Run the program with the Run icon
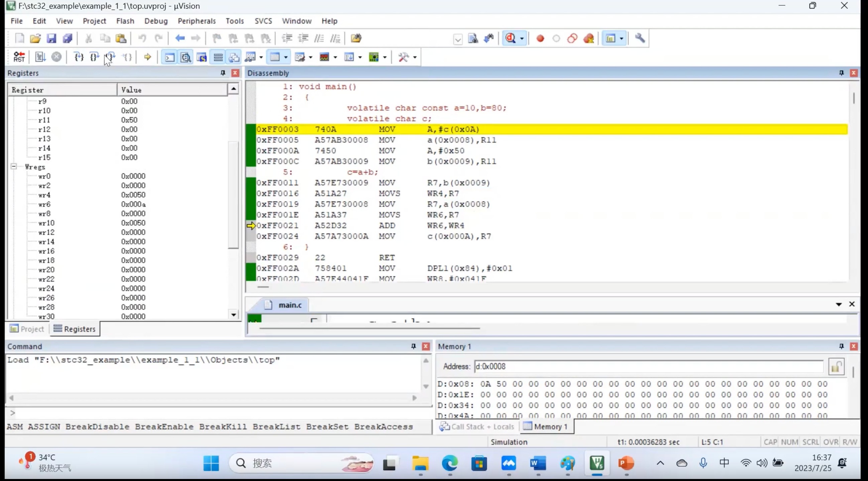This screenshot has width=868, height=481. 40,57
